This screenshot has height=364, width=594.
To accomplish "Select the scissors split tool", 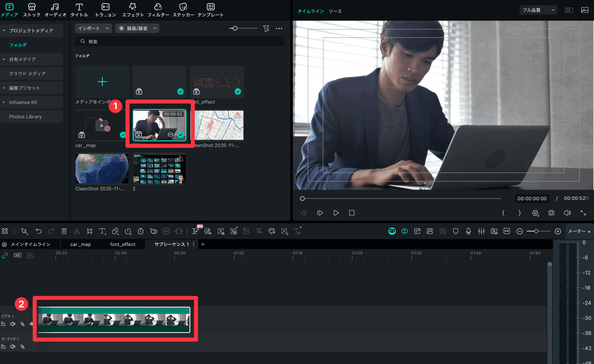I will [x=77, y=231].
